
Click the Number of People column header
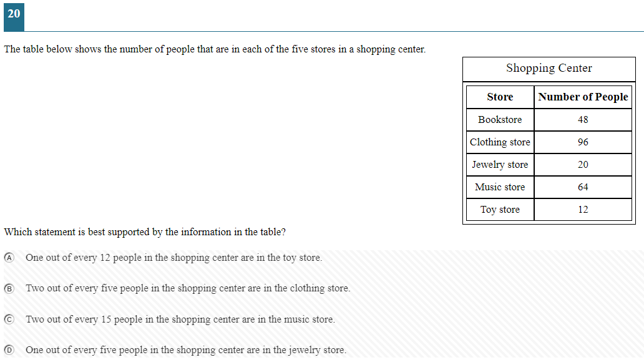pyautogui.click(x=583, y=97)
